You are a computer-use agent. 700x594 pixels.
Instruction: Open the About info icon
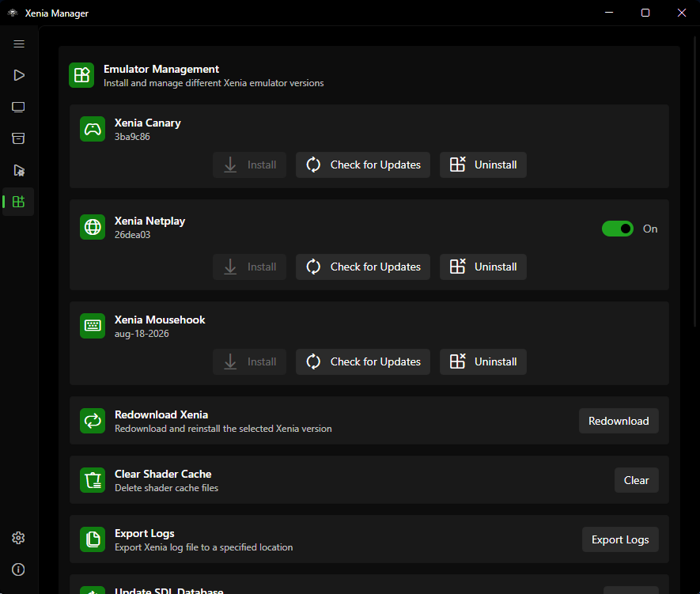(x=18, y=569)
